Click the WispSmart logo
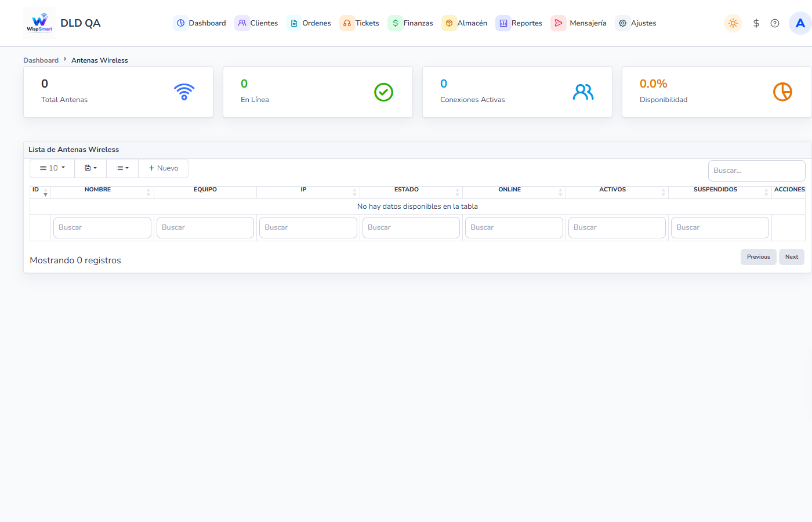This screenshot has height=522, width=812. pyautogui.click(x=39, y=23)
